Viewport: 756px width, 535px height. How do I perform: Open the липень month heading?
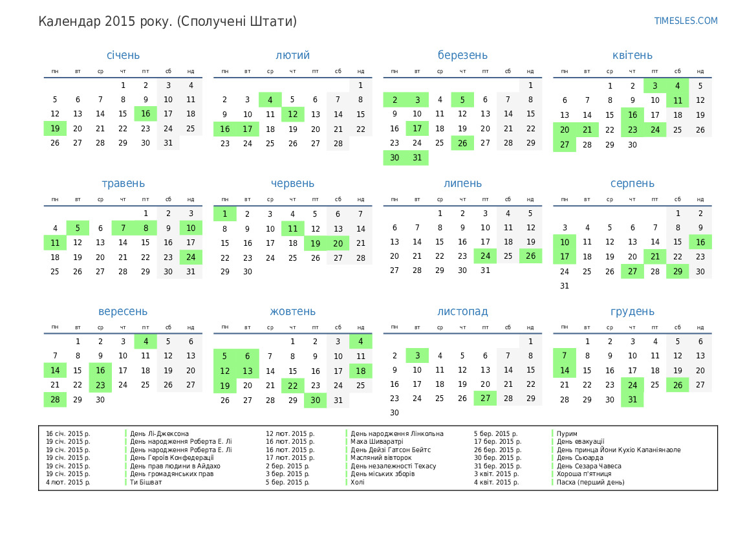pos(462,184)
